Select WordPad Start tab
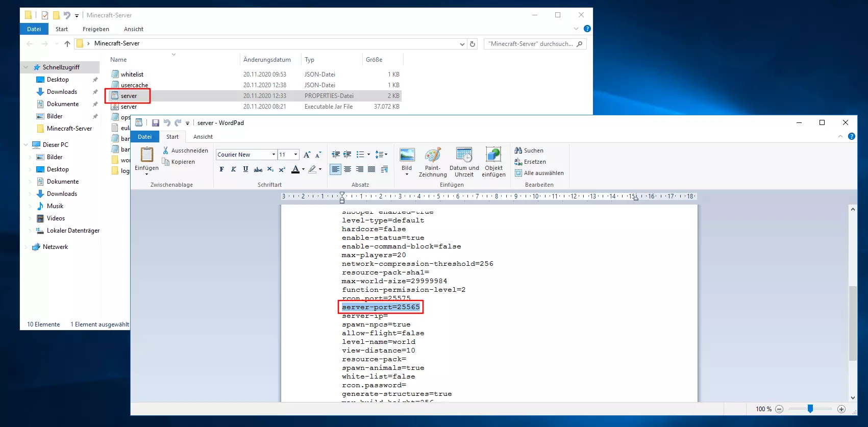868x427 pixels. tap(172, 137)
